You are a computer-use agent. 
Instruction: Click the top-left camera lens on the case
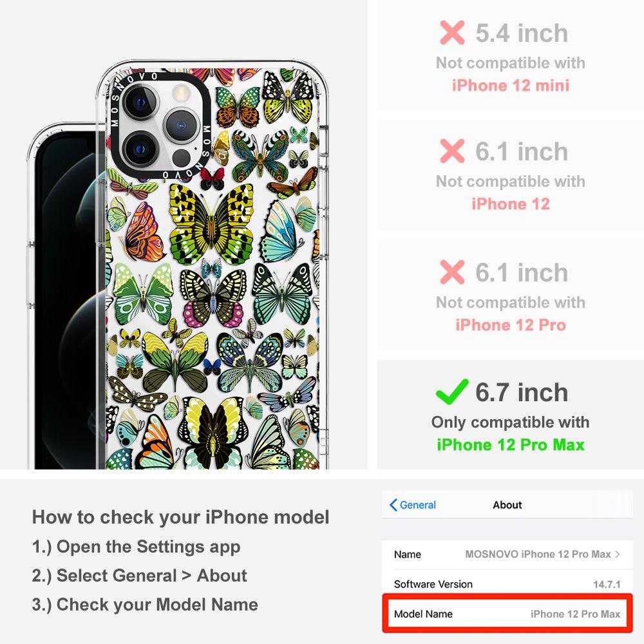(140, 102)
